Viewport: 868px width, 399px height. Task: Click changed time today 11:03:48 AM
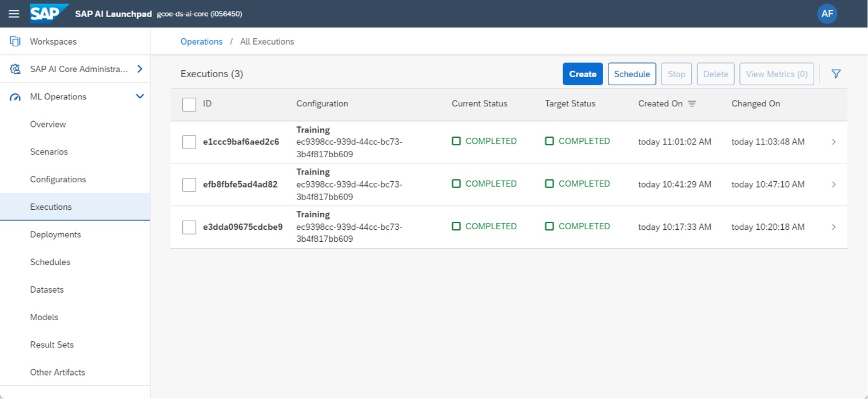click(768, 142)
